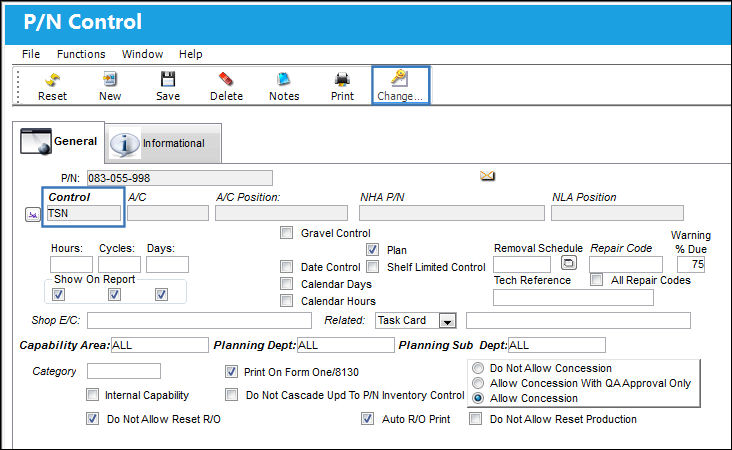The image size is (732, 450).
Task: Click the Change key icon
Action: tap(400, 78)
